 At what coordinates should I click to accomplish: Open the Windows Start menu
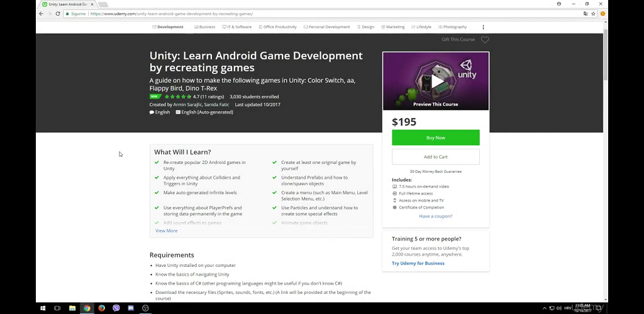pos(43,308)
